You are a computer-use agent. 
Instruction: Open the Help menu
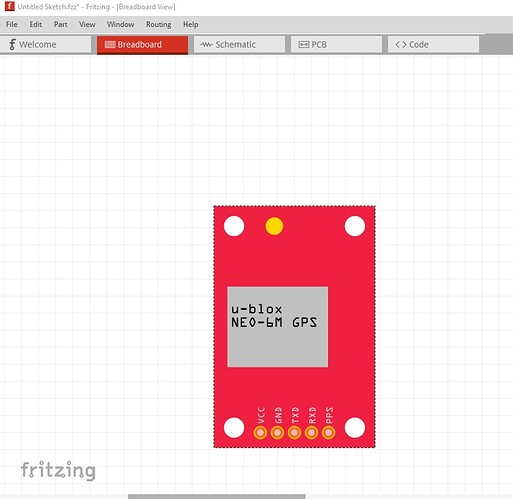coord(191,24)
